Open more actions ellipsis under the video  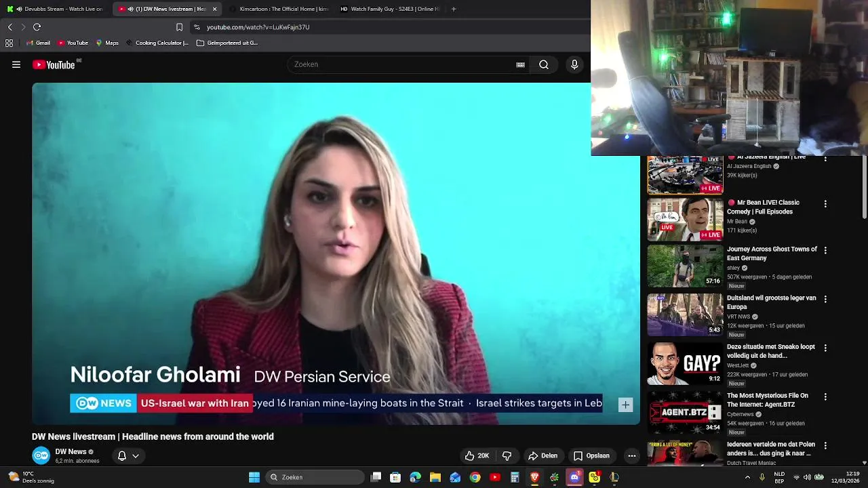tap(632, 455)
